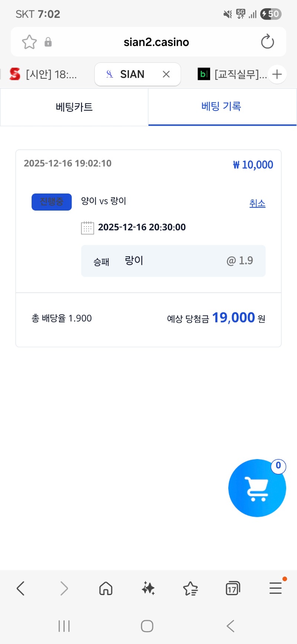Screen dimensions: 297x644
Task: Open the floating shopping cart button
Action: [x=257, y=488]
